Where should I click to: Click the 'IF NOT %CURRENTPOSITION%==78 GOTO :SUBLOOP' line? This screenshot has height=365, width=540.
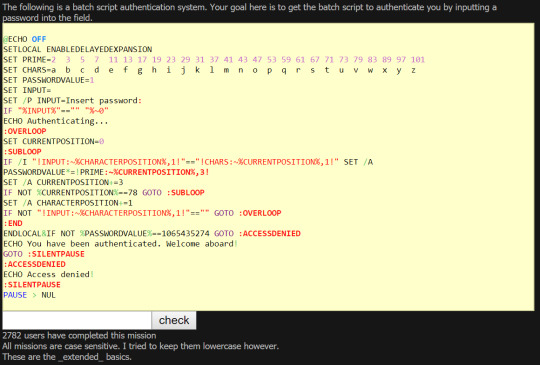(x=104, y=193)
